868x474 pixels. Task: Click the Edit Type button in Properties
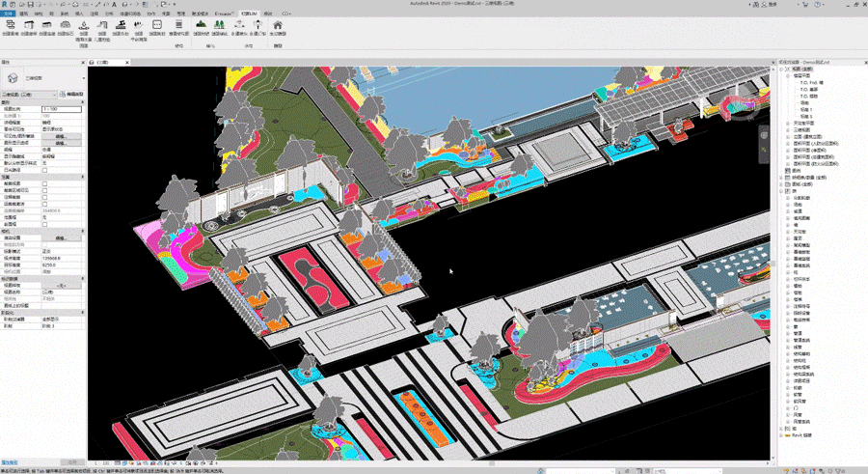[x=71, y=95]
